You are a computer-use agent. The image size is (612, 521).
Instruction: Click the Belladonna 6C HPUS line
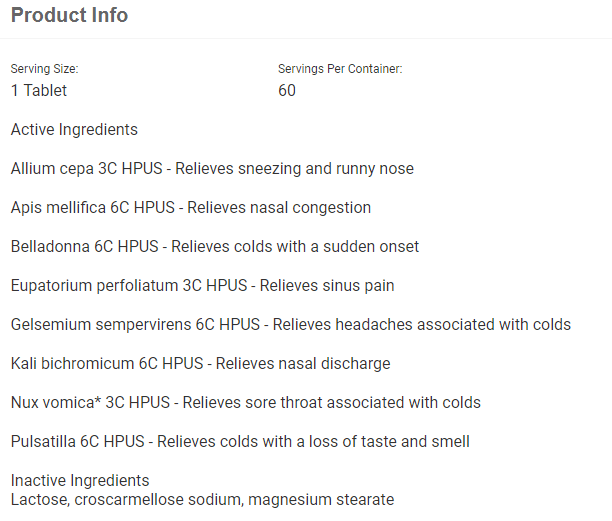coord(215,246)
